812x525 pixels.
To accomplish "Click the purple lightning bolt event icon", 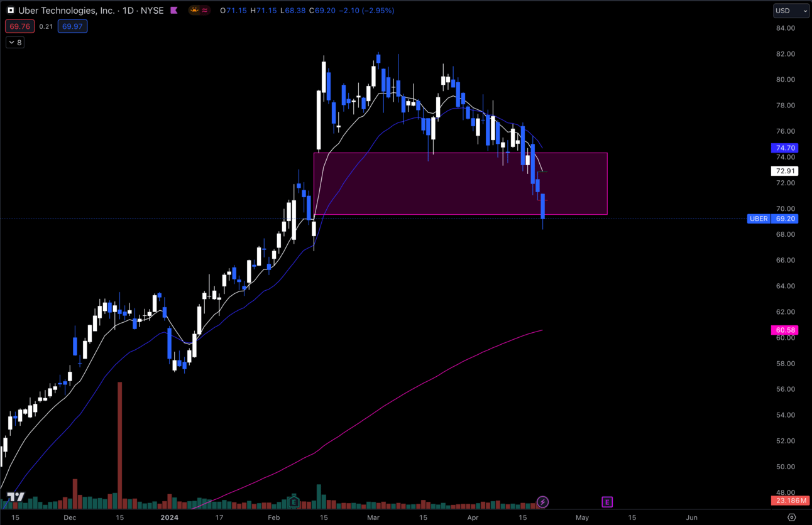I will tap(542, 502).
